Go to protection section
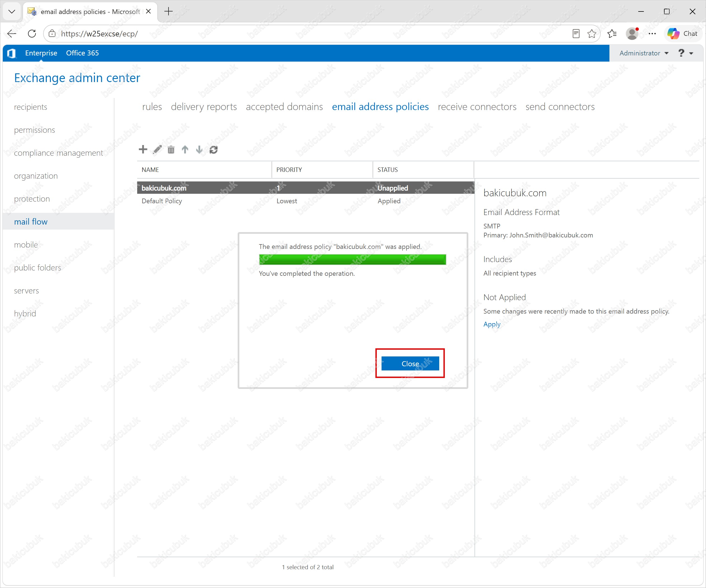The height and width of the screenshot is (588, 706). [x=32, y=199]
